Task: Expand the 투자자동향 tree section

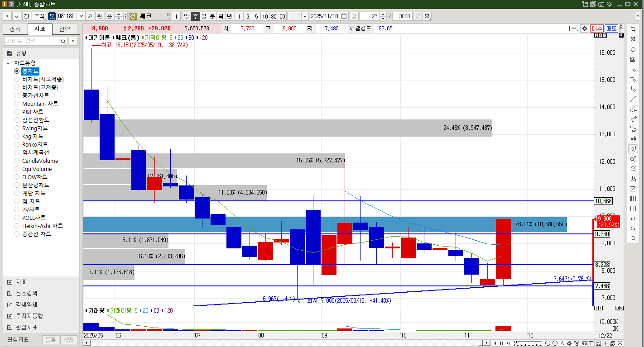Action: 10,316
